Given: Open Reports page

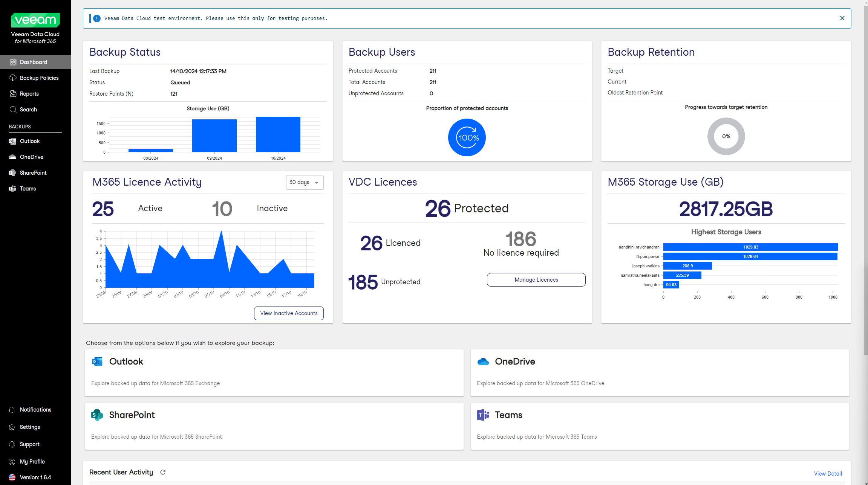Looking at the screenshot, I should pyautogui.click(x=35, y=94).
